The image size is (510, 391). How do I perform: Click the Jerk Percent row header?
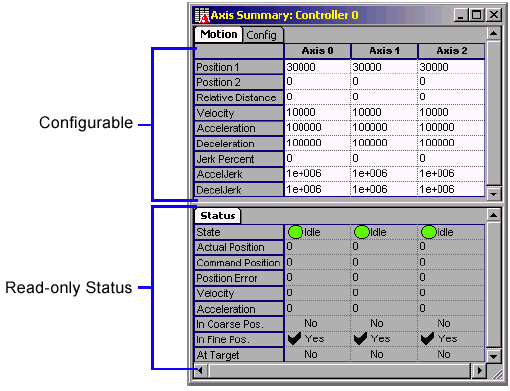click(239, 159)
